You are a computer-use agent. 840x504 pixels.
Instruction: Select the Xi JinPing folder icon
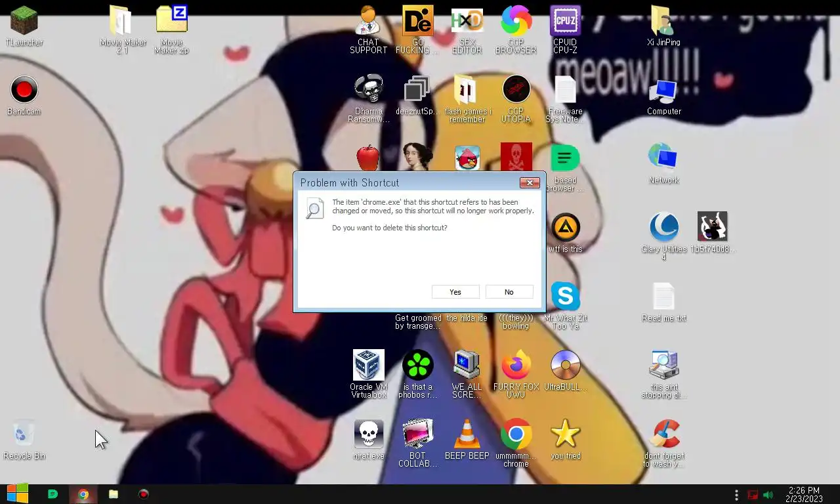[663, 26]
